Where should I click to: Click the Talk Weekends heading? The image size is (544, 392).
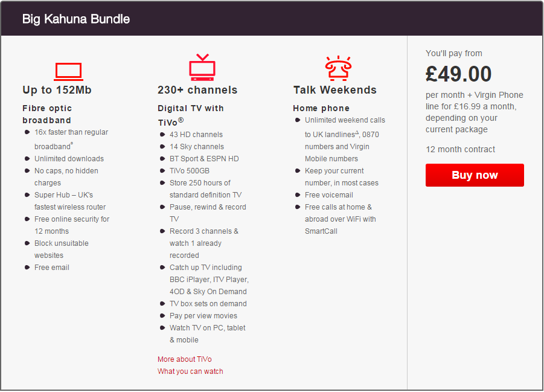(335, 90)
